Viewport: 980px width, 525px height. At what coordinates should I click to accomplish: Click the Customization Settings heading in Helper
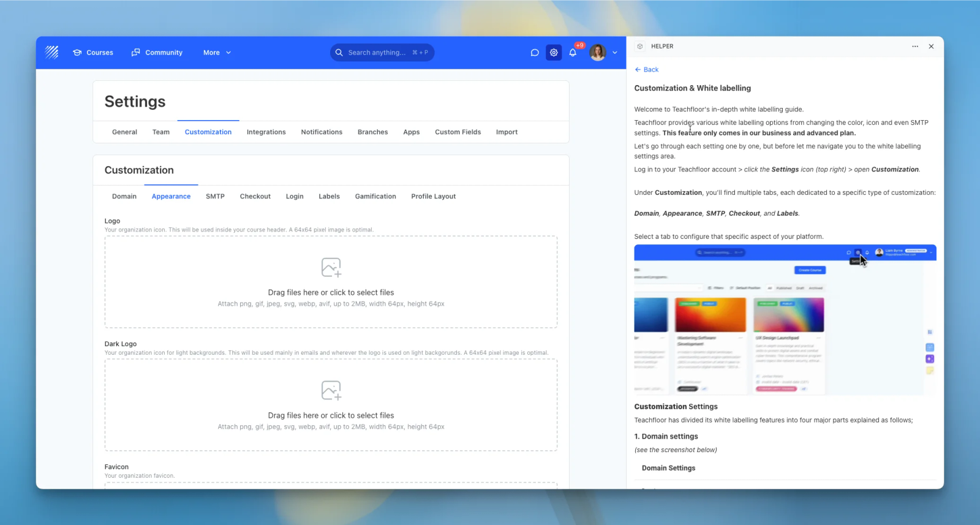(x=676, y=407)
